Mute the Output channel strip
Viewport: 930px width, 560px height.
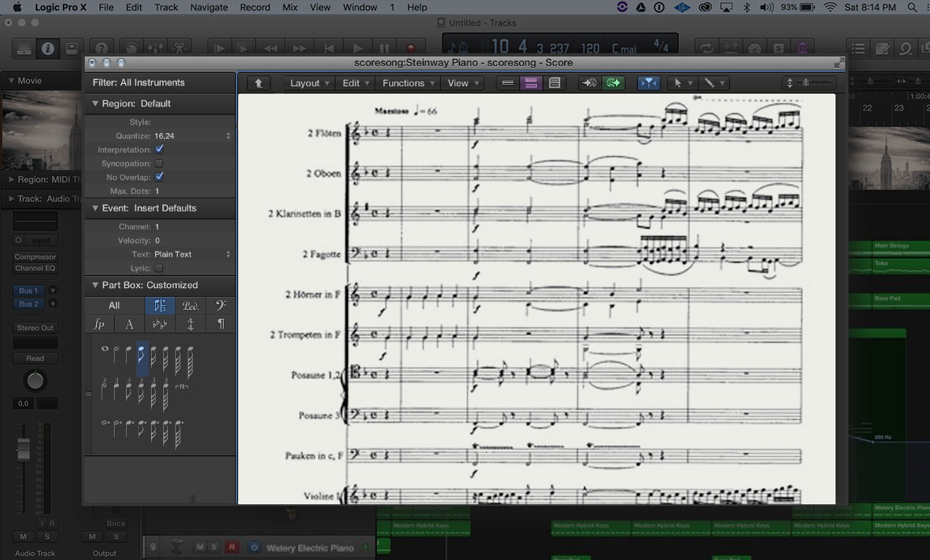(92, 537)
